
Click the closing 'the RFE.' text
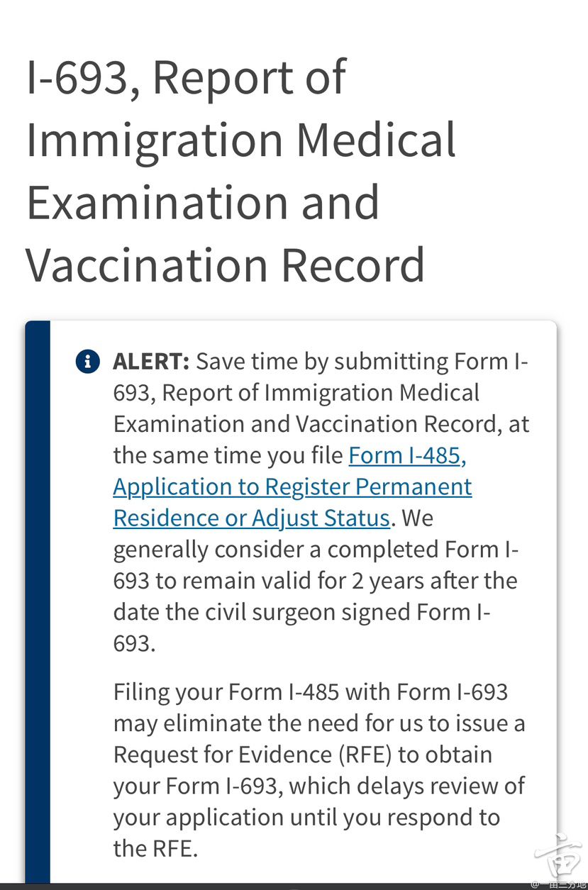pos(155,847)
